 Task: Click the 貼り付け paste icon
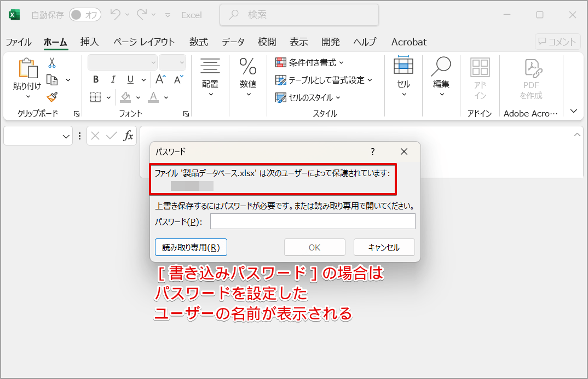[27, 68]
